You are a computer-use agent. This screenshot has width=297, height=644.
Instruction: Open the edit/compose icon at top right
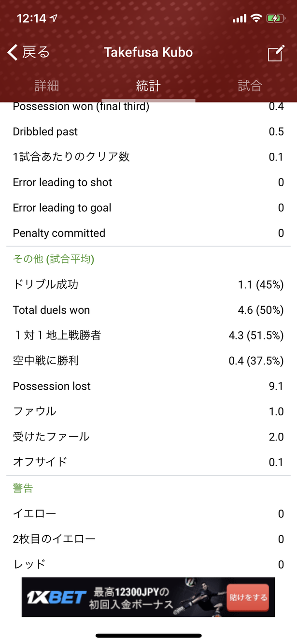276,53
